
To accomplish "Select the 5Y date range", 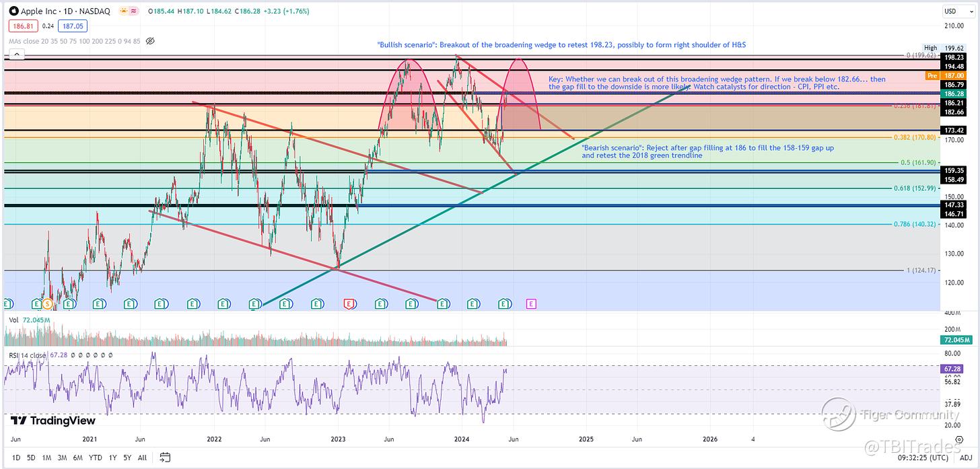I will click(129, 458).
